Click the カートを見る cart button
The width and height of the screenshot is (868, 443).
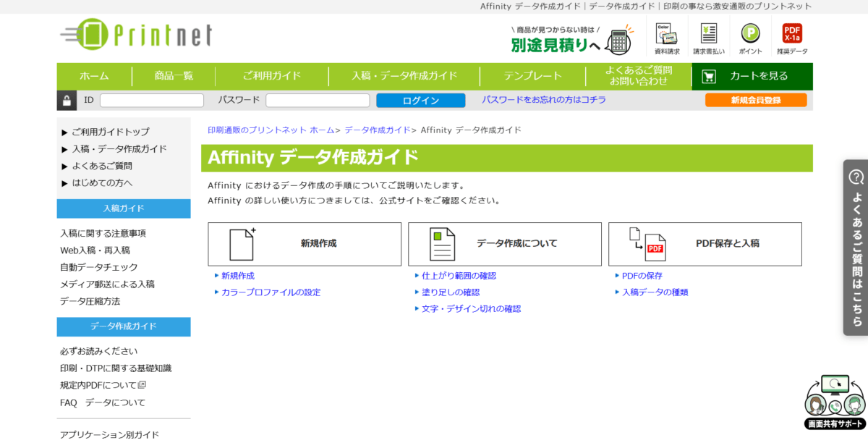click(x=752, y=76)
